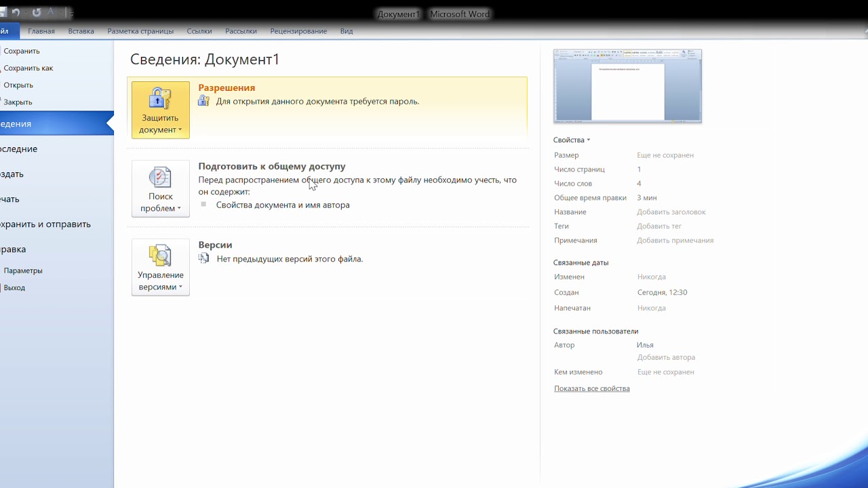This screenshot has height=488, width=868.
Task: Open the Вид ribbon tab
Action: [x=347, y=31]
